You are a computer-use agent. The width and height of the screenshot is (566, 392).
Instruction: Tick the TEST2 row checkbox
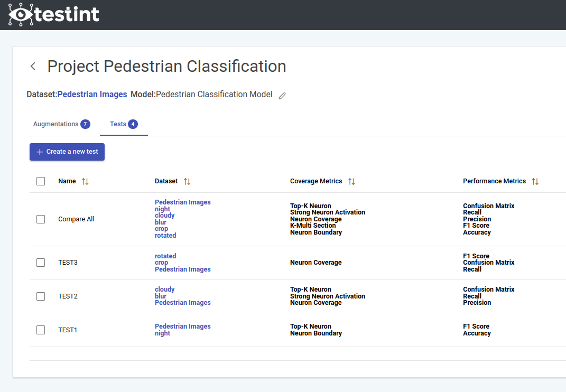[41, 296]
